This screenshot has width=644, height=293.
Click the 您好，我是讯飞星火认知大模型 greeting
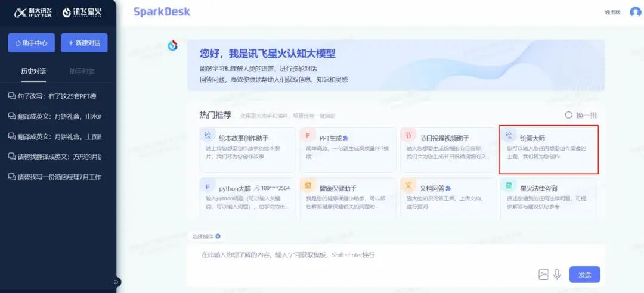[x=267, y=54]
